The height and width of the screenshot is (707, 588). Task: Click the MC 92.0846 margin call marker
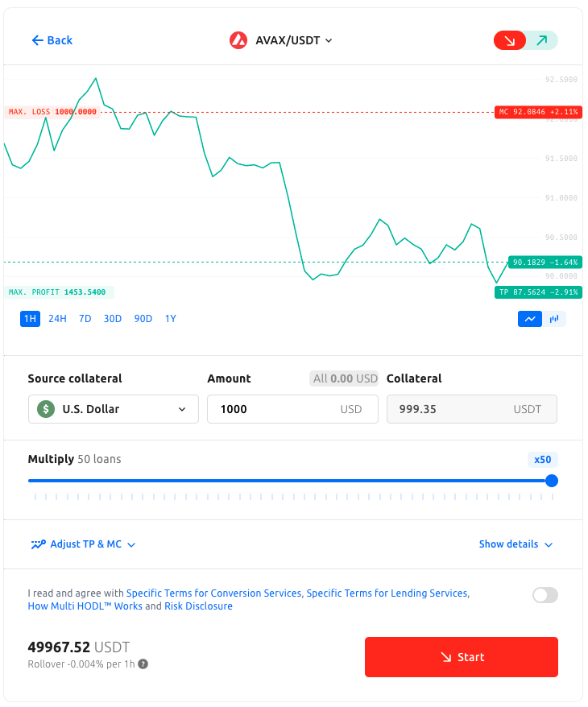point(538,112)
